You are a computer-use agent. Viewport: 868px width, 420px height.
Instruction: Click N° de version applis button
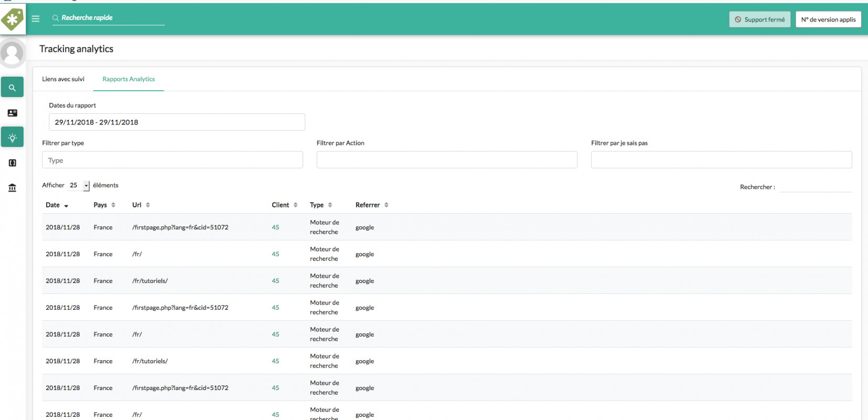pos(828,19)
